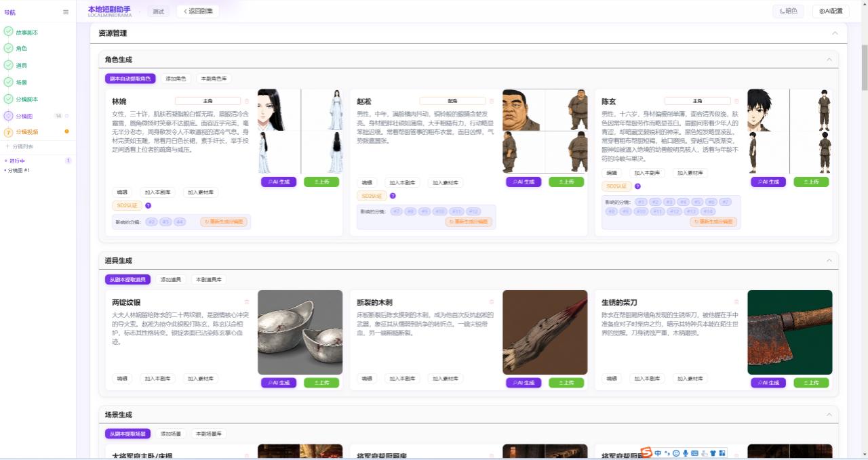
Task: Click 添加角色 button
Action: point(176,79)
